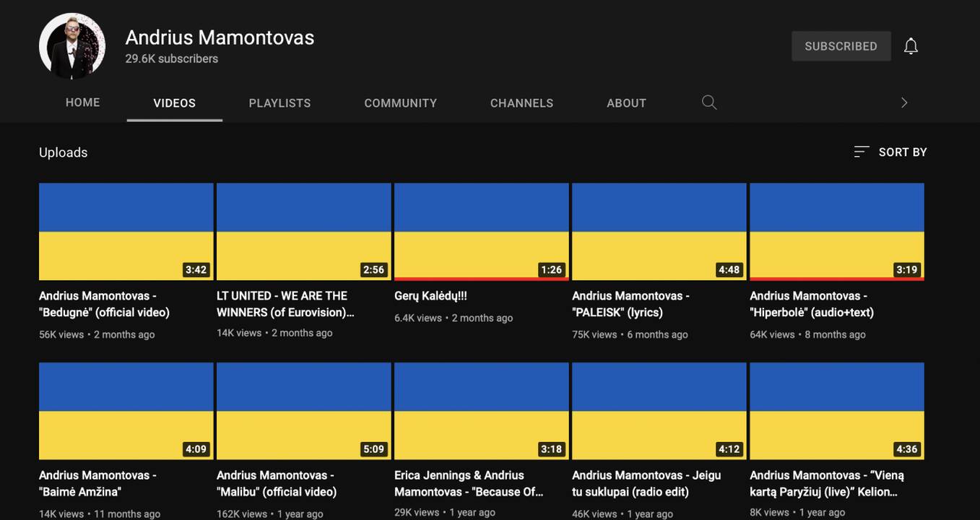The width and height of the screenshot is (980, 520).
Task: Play the 3:19 Hiperbolė thumbnail
Action: click(837, 232)
